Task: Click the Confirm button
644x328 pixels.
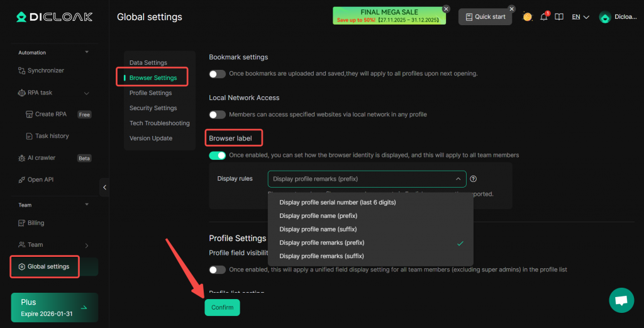Action: coord(222,307)
